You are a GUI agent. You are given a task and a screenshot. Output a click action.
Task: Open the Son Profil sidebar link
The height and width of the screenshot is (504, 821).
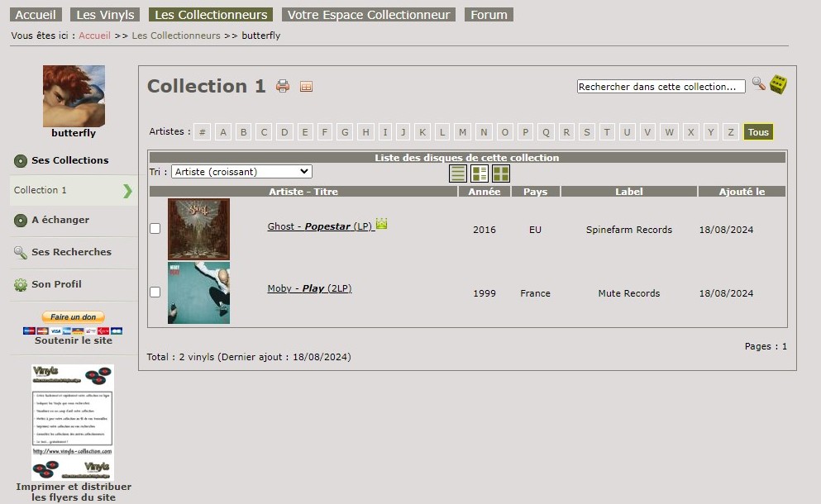coord(56,284)
